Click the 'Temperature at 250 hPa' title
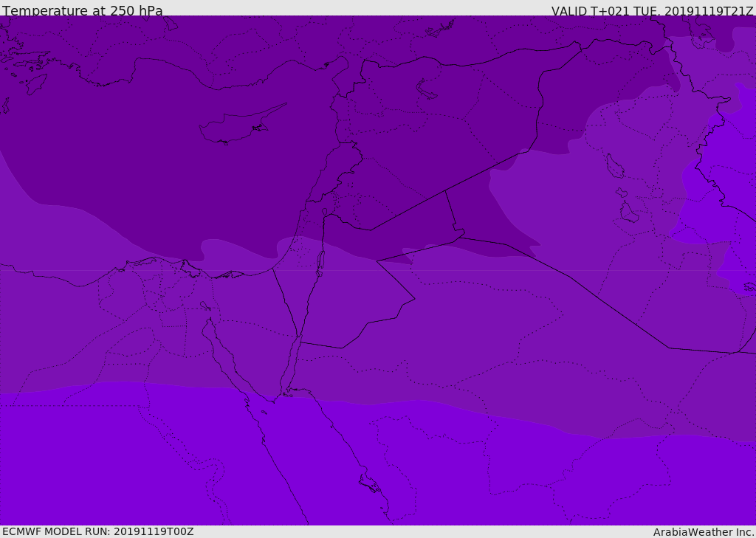 pos(83,10)
